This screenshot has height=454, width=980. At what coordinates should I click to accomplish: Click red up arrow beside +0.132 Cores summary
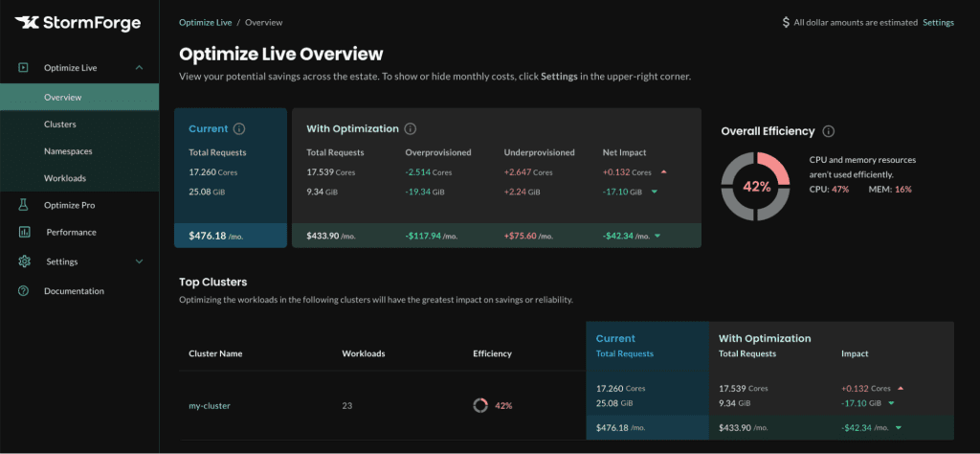point(663,172)
